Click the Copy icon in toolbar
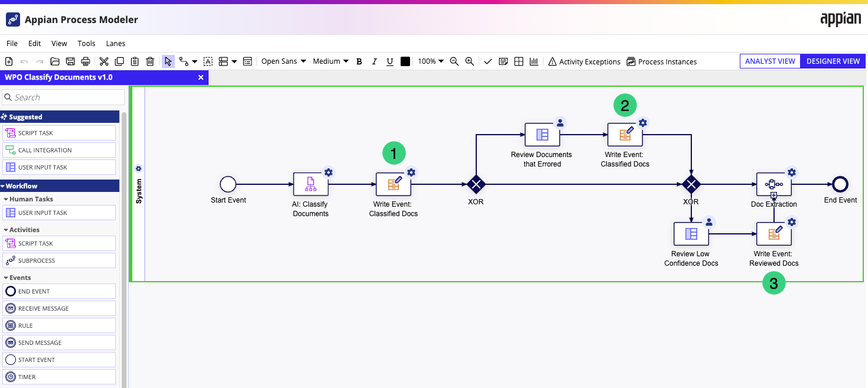Viewport: 868px width, 388px height. [x=119, y=61]
